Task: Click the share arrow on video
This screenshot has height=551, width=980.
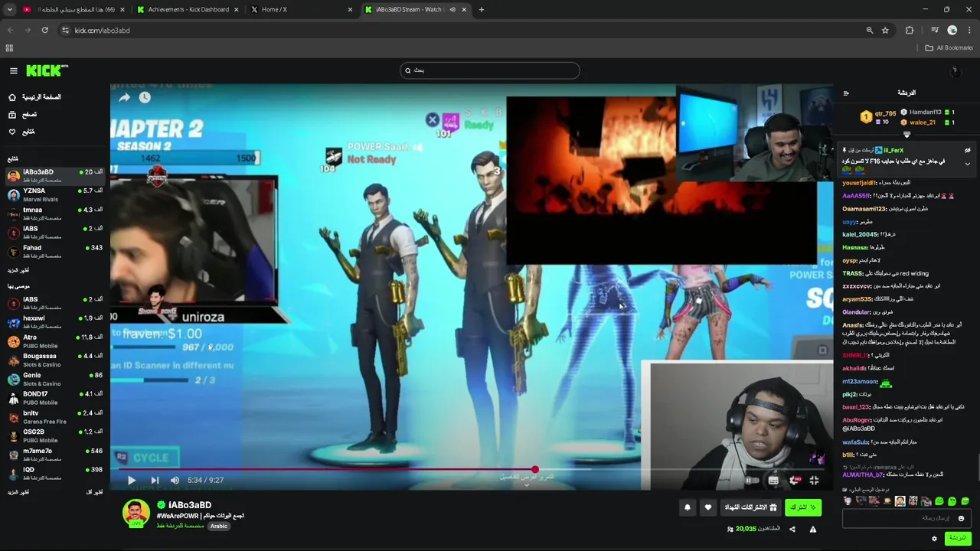Action: click(124, 97)
